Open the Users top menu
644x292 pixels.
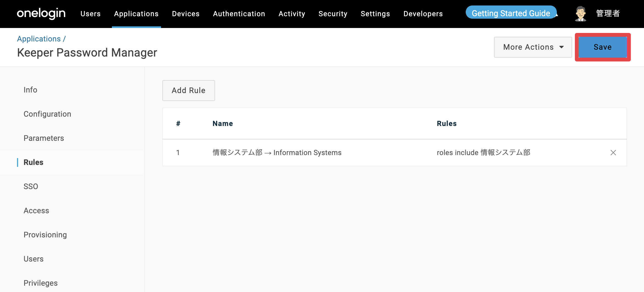click(91, 14)
